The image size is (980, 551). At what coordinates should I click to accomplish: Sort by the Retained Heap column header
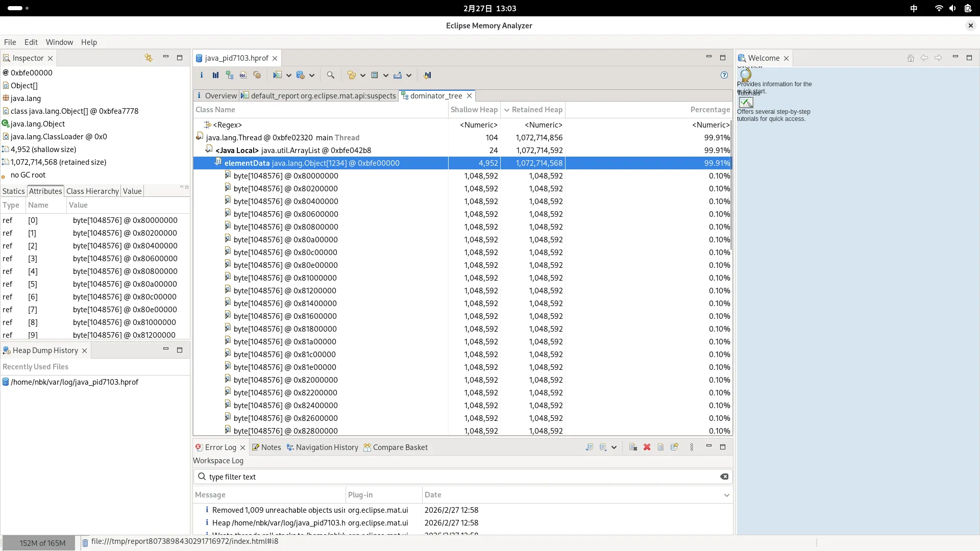[536, 109]
